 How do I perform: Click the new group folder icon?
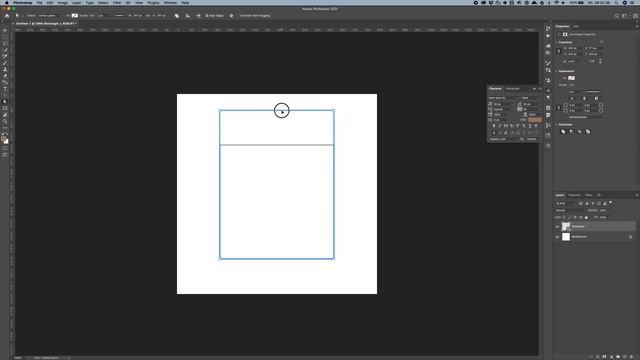(618, 357)
